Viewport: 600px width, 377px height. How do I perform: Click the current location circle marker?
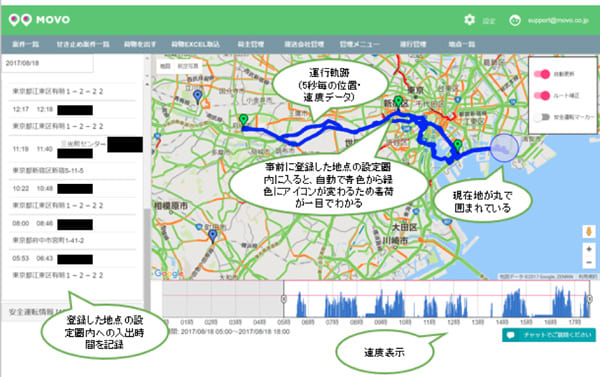pyautogui.click(x=504, y=148)
